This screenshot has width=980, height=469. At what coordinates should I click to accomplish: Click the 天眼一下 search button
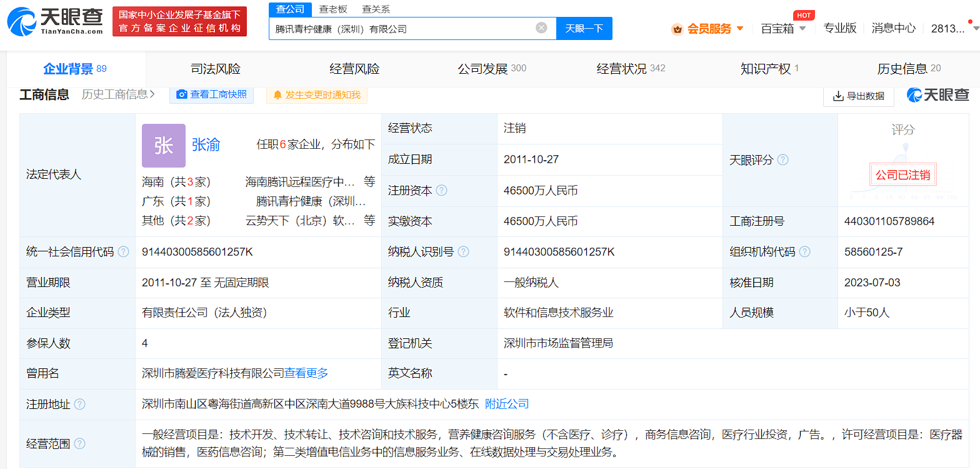[x=584, y=28]
